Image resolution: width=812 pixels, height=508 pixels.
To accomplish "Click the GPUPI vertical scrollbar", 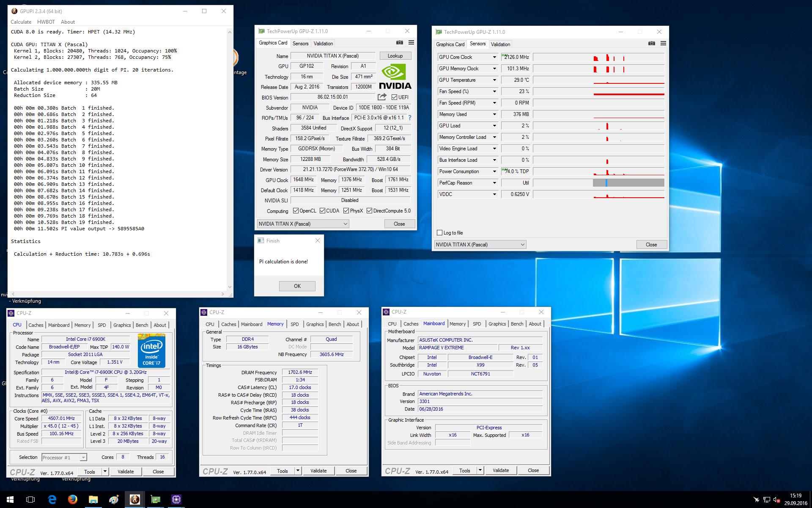I will (230, 160).
